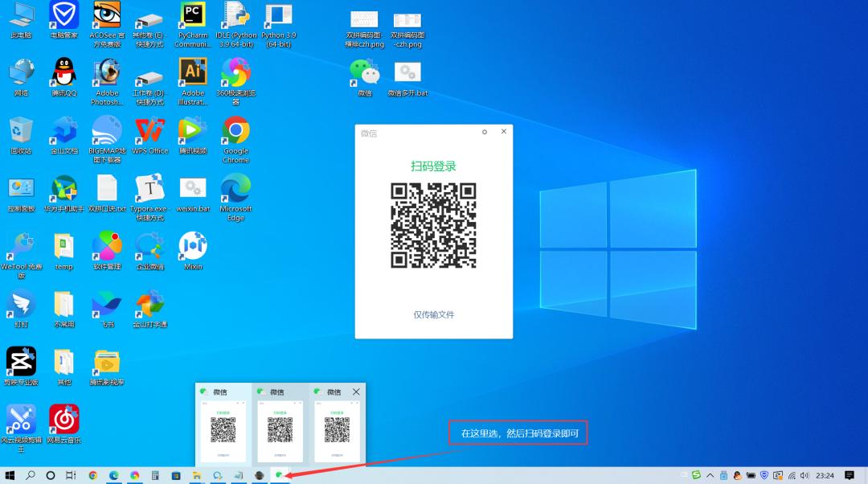The height and width of the screenshot is (484, 868).
Task: Open settings via the gear in WeChat login window
Action: pyautogui.click(x=485, y=132)
